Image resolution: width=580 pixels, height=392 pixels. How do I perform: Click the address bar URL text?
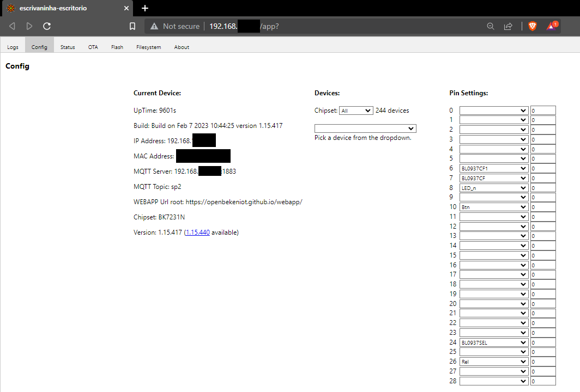pyautogui.click(x=244, y=26)
